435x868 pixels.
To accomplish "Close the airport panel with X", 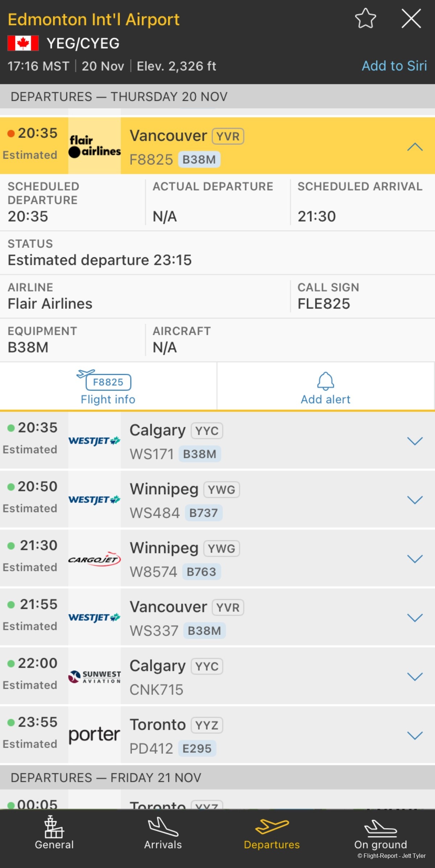I will (x=411, y=19).
